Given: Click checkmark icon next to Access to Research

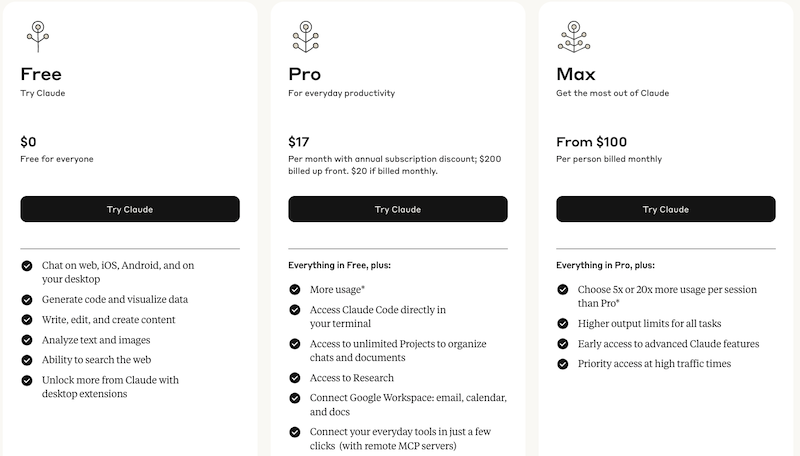Looking at the screenshot, I should 295,378.
